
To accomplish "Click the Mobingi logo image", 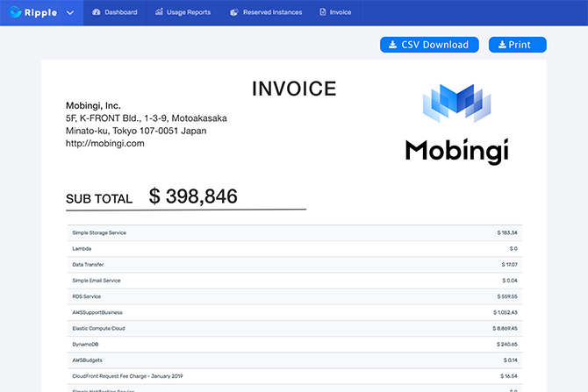I will tap(456, 125).
